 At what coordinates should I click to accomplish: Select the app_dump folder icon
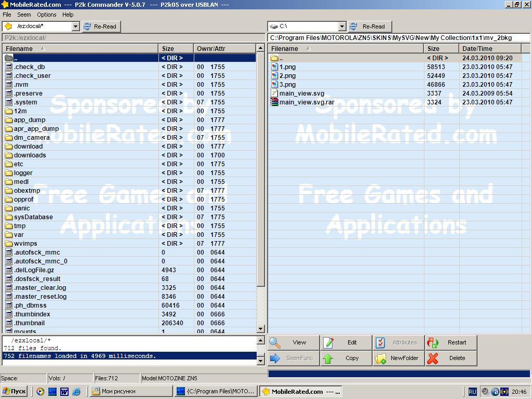click(x=9, y=120)
